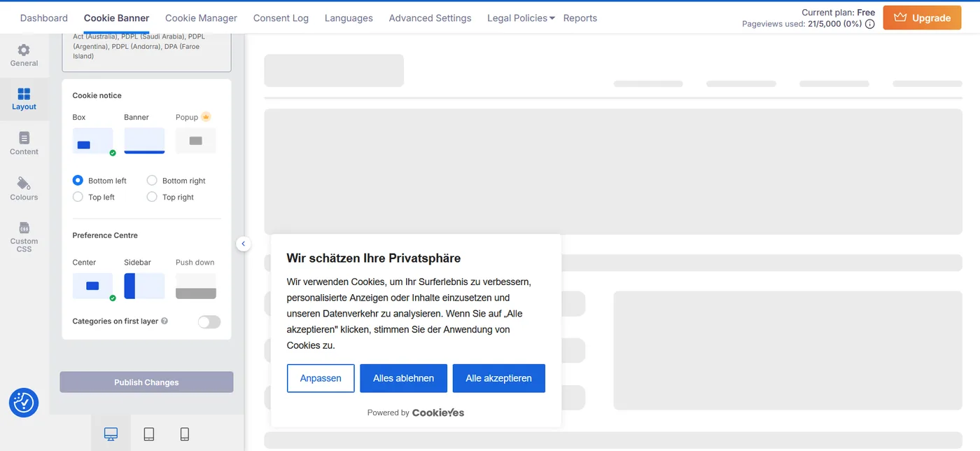Click the regulations list text box

point(146,53)
